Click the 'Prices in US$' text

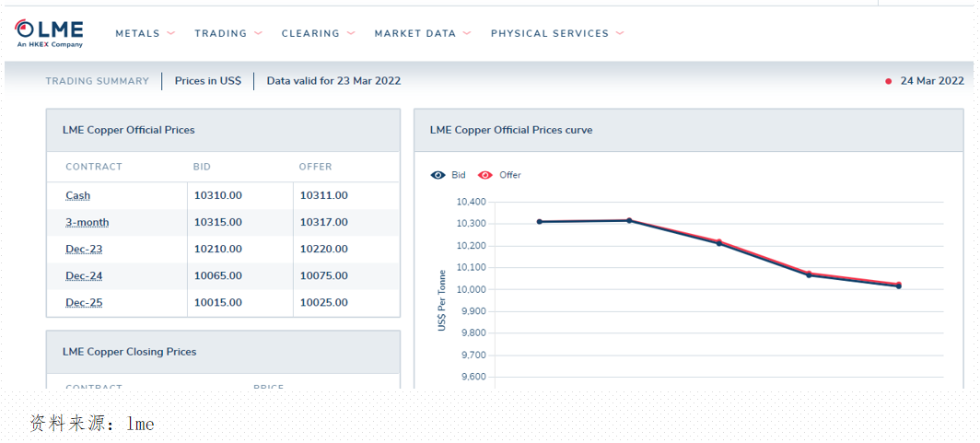(x=208, y=81)
